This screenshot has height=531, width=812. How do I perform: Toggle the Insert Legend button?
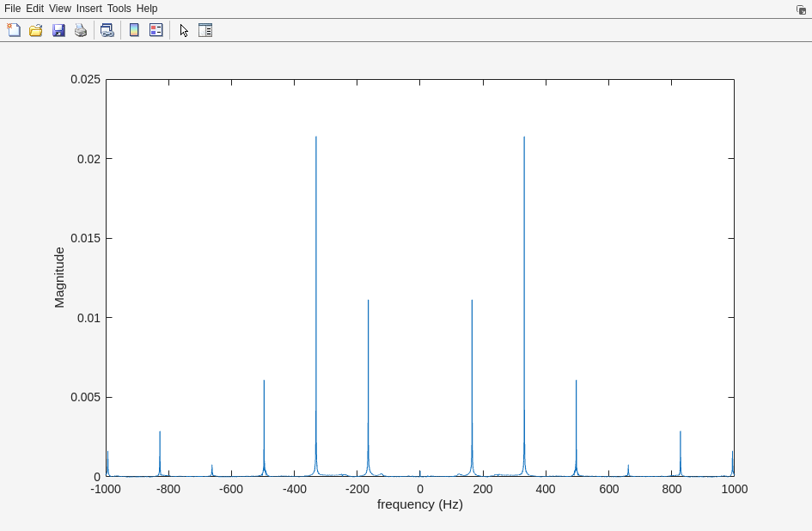click(x=156, y=30)
